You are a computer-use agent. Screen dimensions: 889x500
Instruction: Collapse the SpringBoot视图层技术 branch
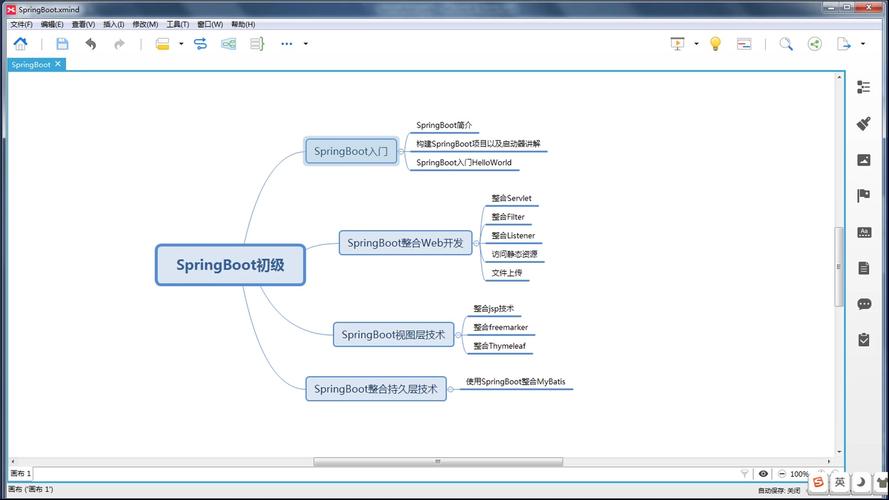[458, 335]
